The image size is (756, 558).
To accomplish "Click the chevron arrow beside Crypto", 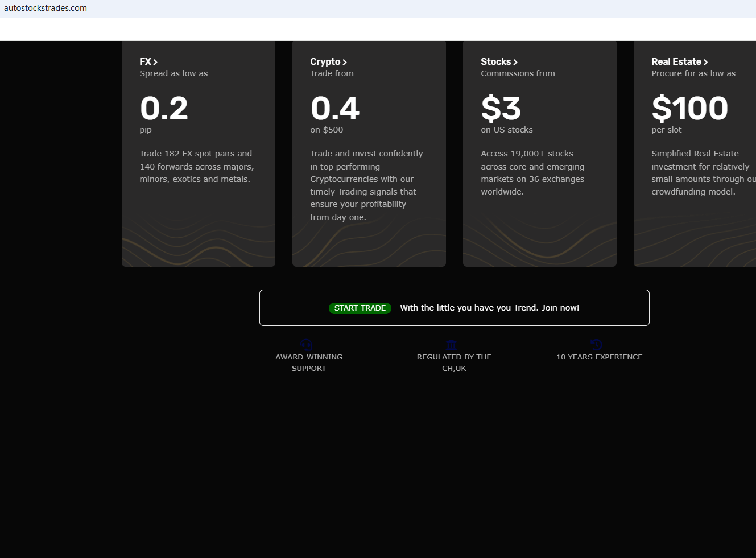I will 345,62.
